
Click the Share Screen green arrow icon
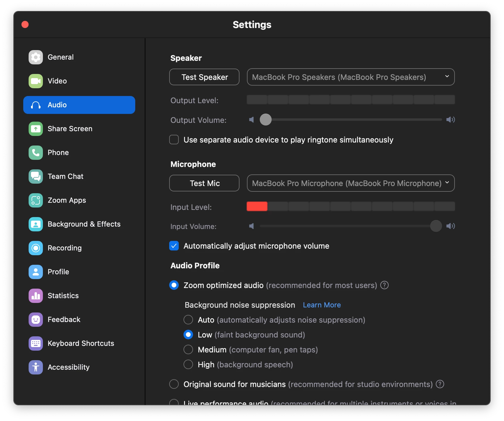(36, 129)
